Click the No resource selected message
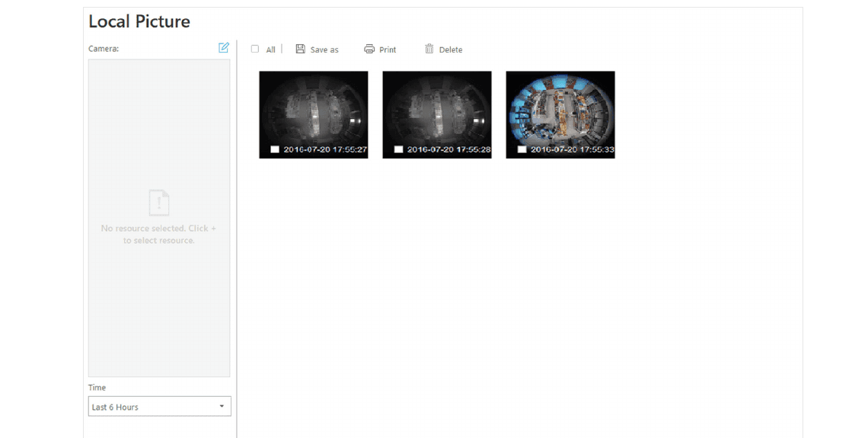Screen dimensions: 868x438 [x=159, y=234]
